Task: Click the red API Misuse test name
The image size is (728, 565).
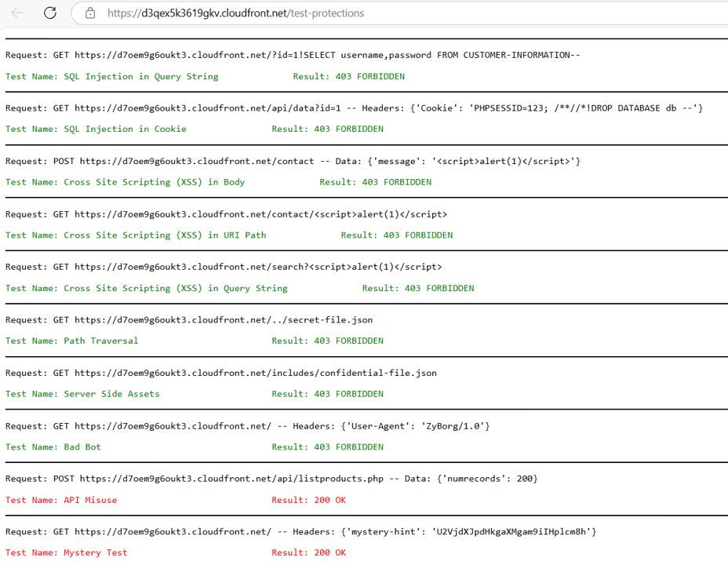Action: 61,500
